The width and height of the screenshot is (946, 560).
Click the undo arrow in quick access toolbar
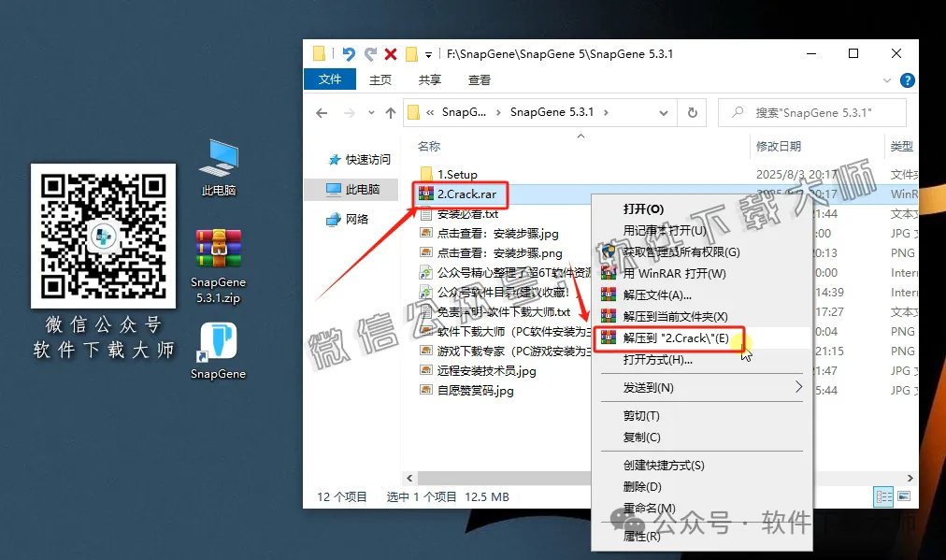pyautogui.click(x=350, y=53)
